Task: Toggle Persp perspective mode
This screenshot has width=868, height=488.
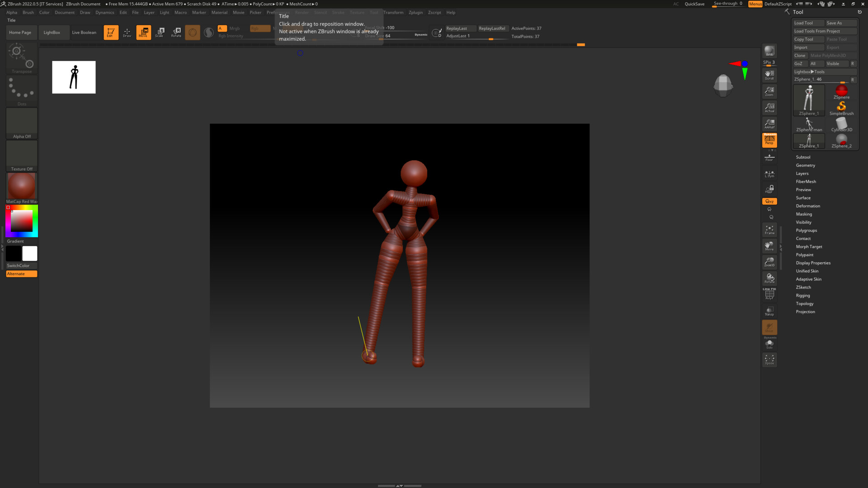Action: [769, 140]
